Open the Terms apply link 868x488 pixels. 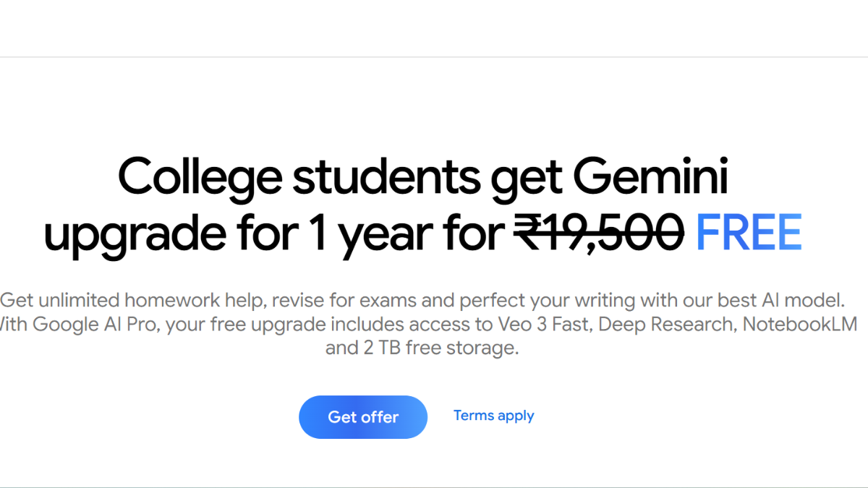(493, 416)
